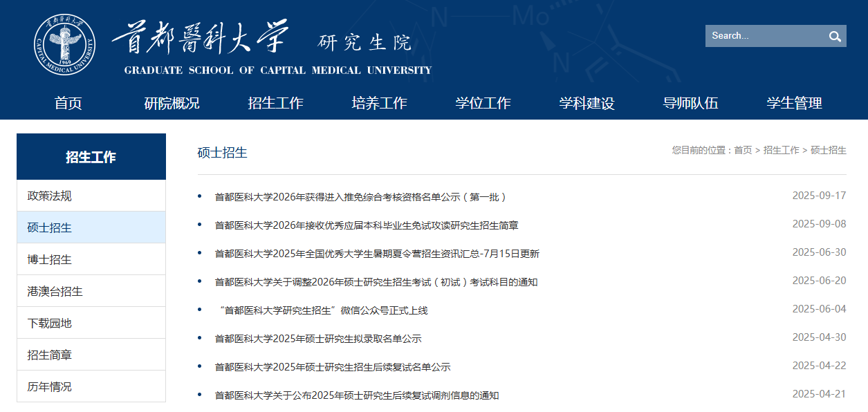Image resolution: width=868 pixels, height=412 pixels.
Task: Click 学生管理 in the top menu
Action: (x=794, y=103)
